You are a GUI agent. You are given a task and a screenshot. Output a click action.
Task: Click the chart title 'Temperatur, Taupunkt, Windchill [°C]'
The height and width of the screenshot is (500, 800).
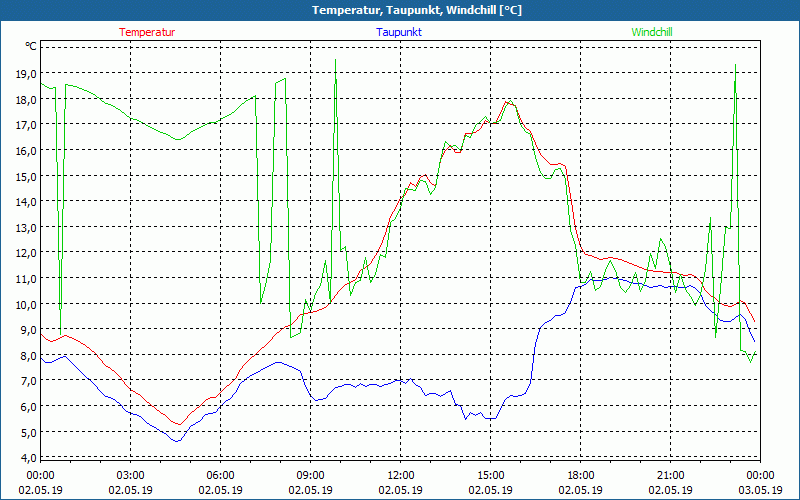(417, 10)
